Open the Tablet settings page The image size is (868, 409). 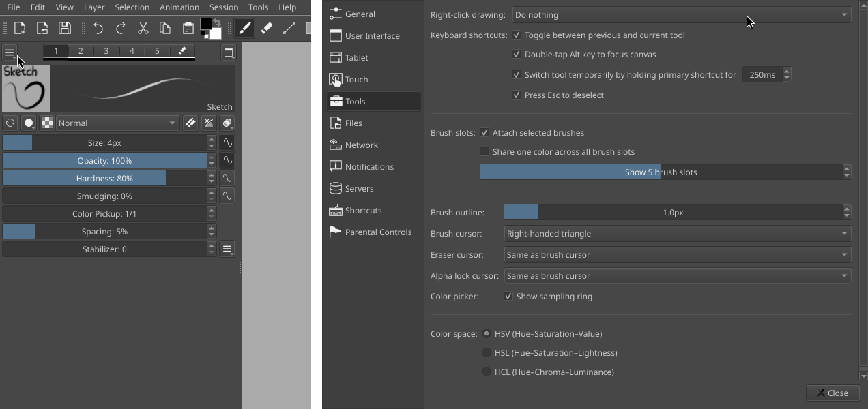click(373, 57)
